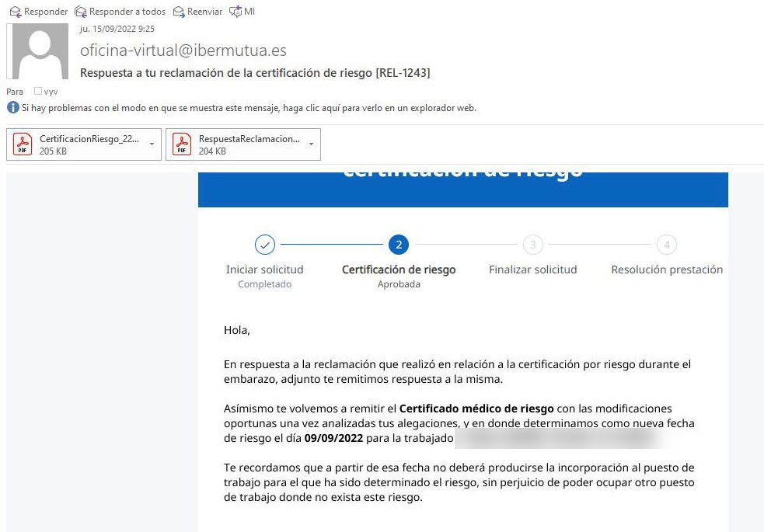Open dropdown arrow for CertificacionRiesgo attachment
This screenshot has width=764, height=532.
(x=152, y=144)
